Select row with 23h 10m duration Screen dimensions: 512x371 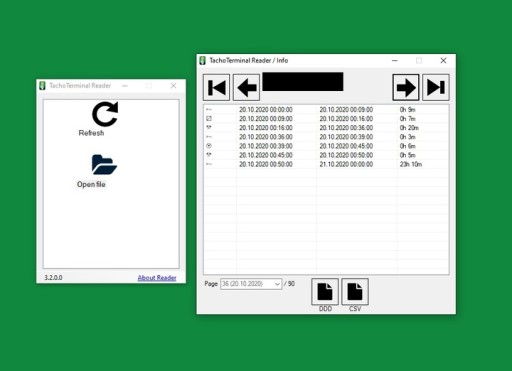point(326,164)
